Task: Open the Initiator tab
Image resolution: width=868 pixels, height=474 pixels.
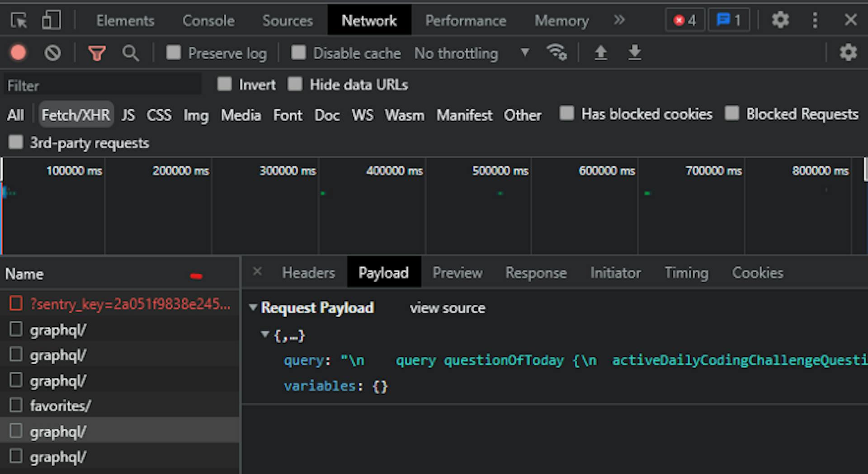Action: coord(615,273)
